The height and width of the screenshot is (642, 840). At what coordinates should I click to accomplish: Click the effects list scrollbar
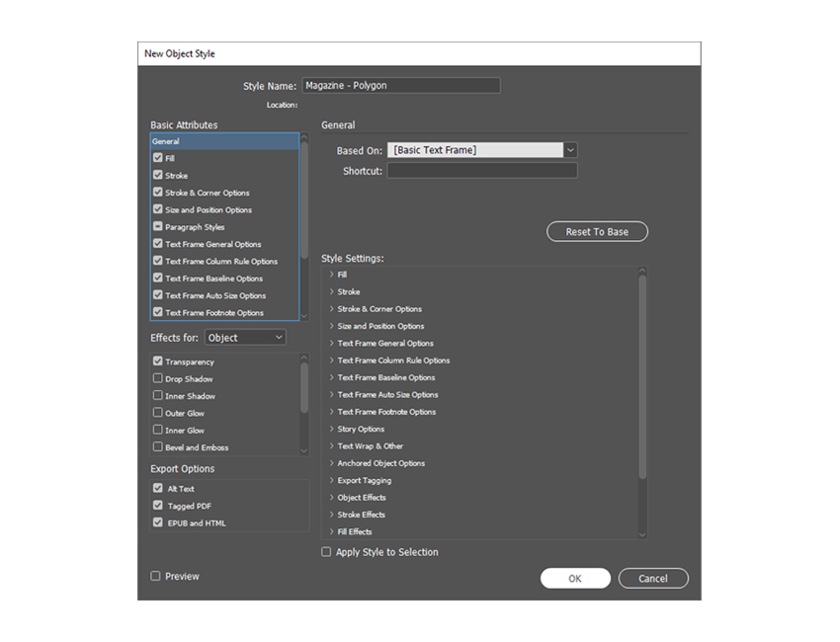304,388
